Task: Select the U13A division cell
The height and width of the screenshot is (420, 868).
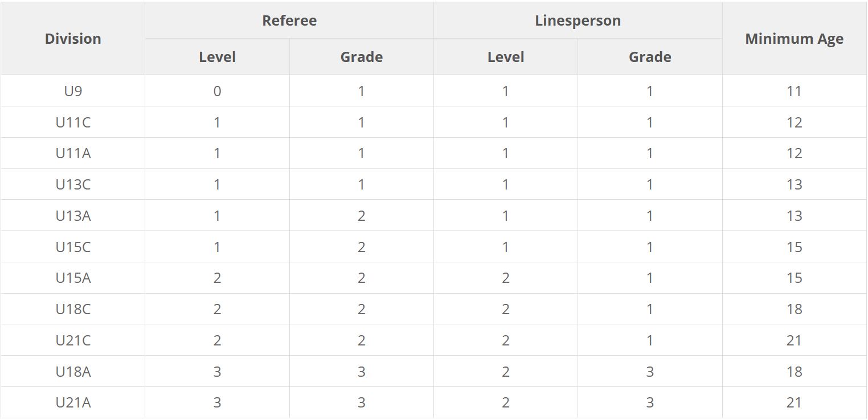Action: pyautogui.click(x=73, y=216)
